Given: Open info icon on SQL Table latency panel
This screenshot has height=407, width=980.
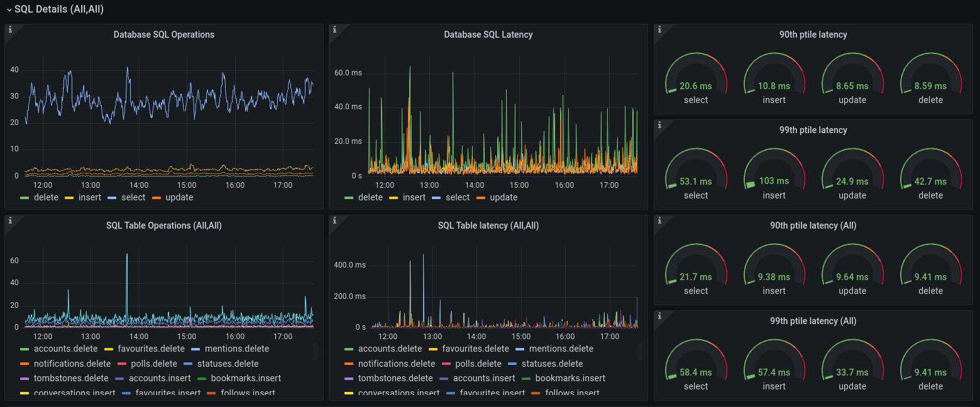Looking at the screenshot, I should click(x=334, y=220).
